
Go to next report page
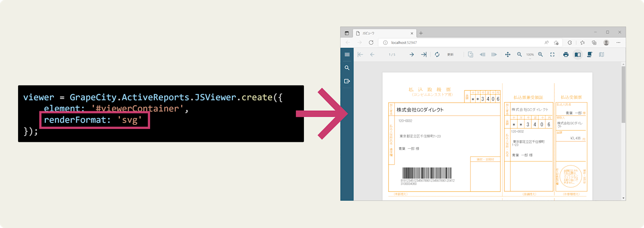tap(412, 55)
